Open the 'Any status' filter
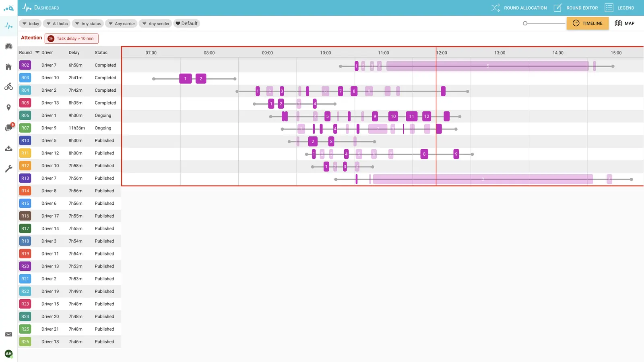 (x=88, y=24)
